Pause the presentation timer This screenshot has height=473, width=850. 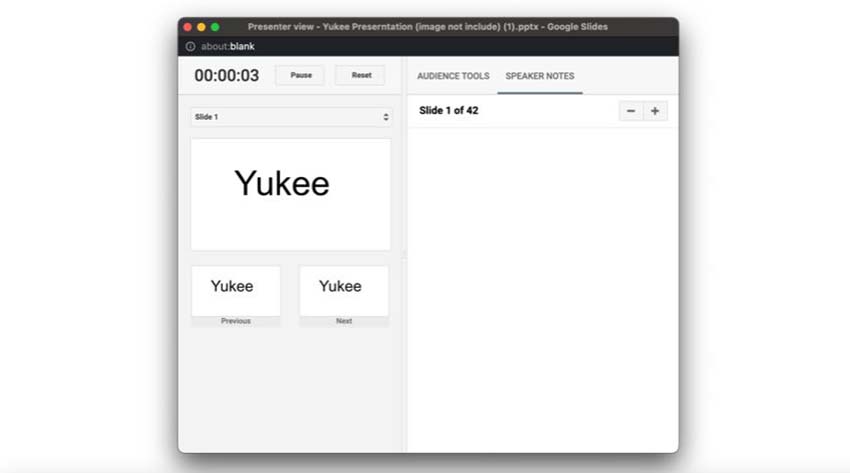pyautogui.click(x=300, y=75)
